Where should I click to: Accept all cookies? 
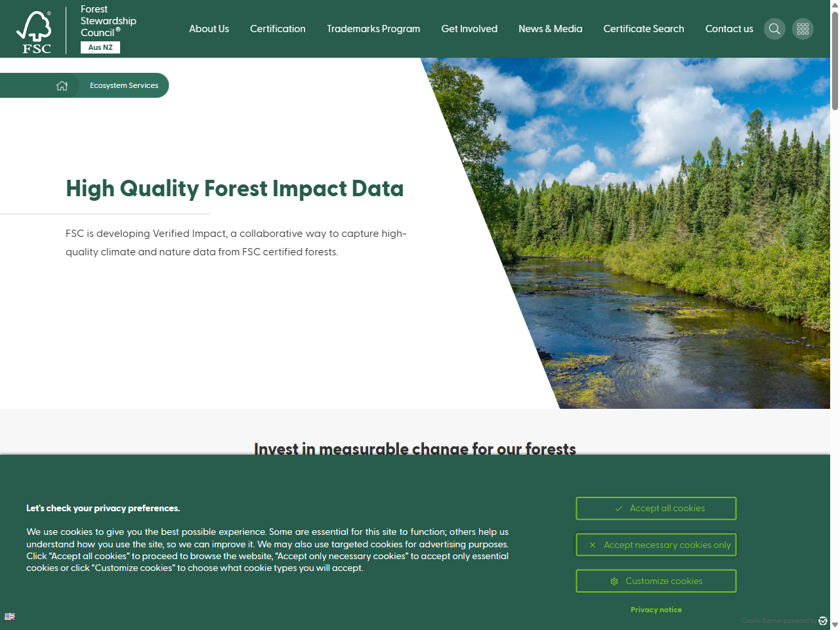pyautogui.click(x=656, y=508)
